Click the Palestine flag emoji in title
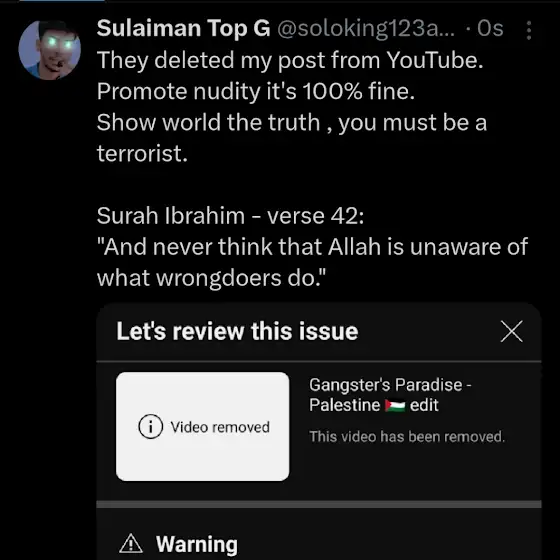The height and width of the screenshot is (560, 560). coord(395,406)
